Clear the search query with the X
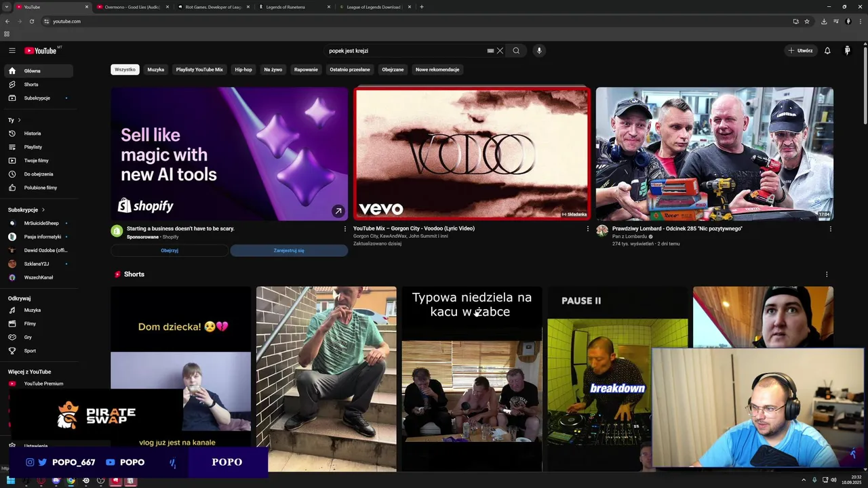The width and height of the screenshot is (868, 488). point(500,51)
